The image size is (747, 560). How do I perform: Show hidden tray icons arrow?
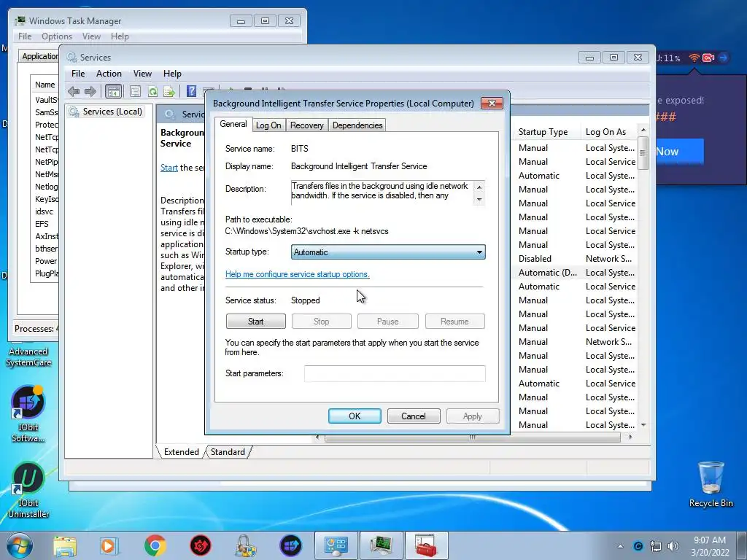(x=620, y=546)
